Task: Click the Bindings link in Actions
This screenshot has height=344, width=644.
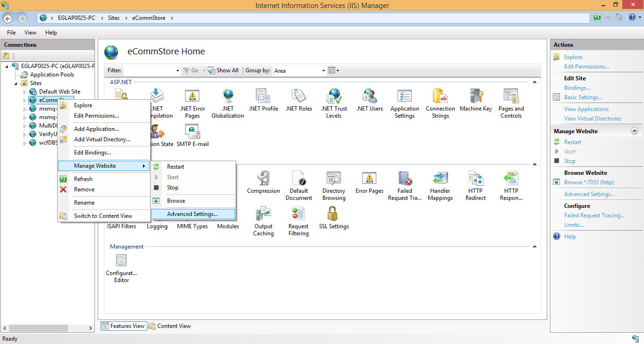Action: tap(577, 88)
